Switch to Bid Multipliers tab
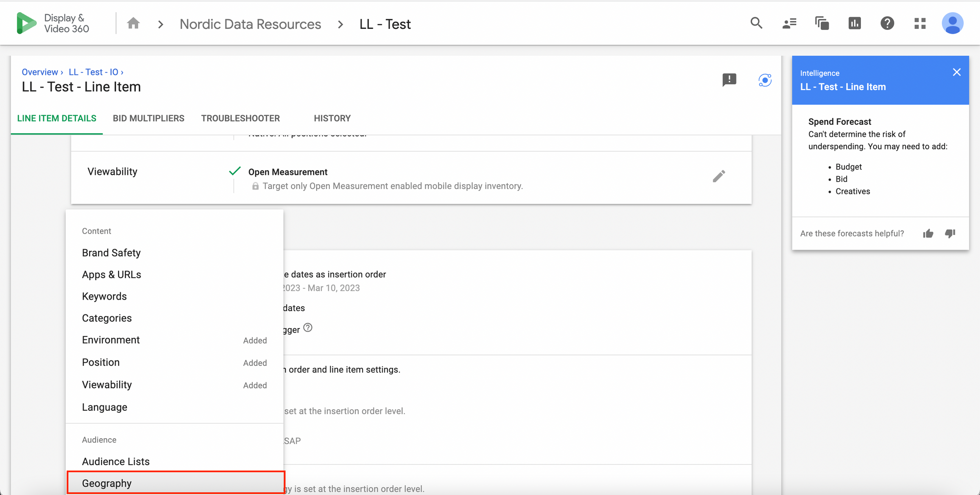The height and width of the screenshot is (495, 980). pos(148,118)
